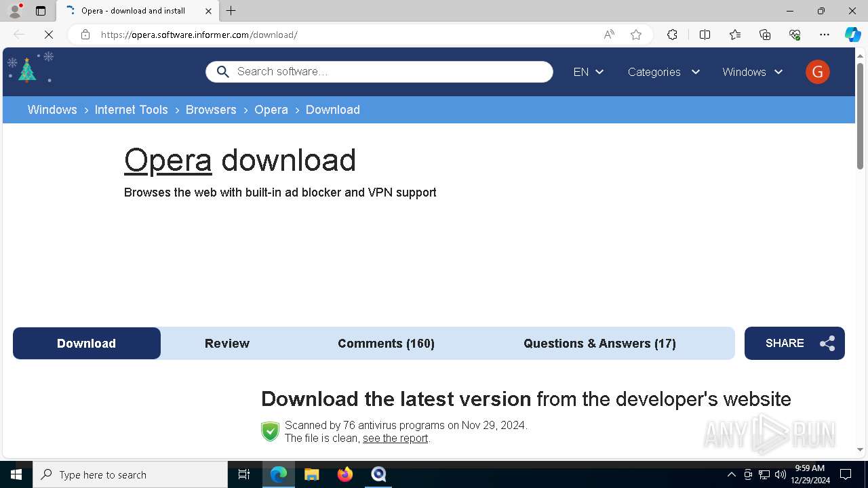This screenshot has height=488, width=868.
Task: Open Task View on taskbar
Action: [244, 474]
